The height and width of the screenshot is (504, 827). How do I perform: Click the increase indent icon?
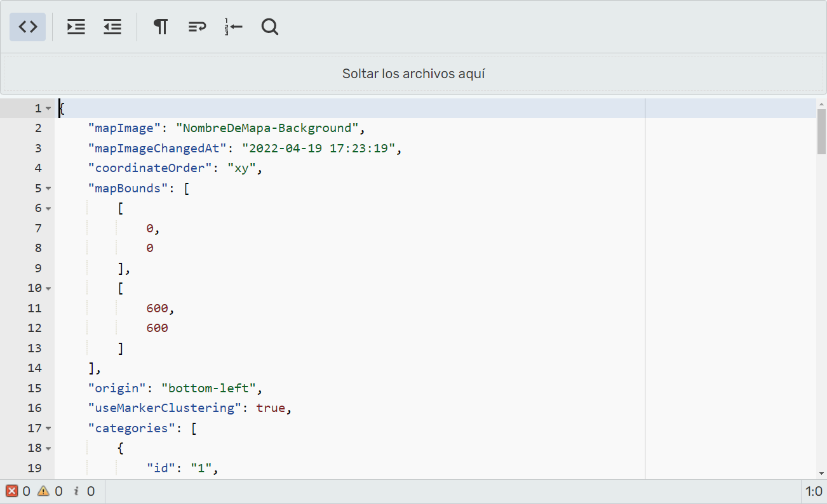(76, 27)
